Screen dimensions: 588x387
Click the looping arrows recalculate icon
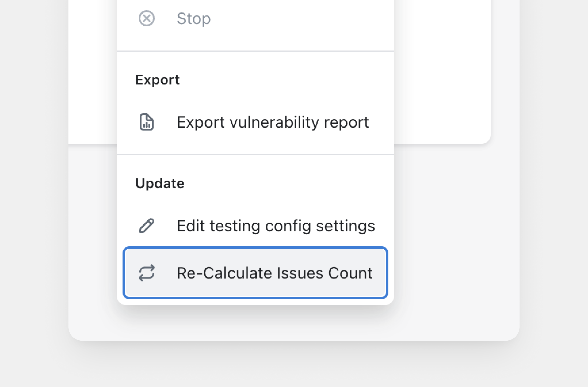pyautogui.click(x=146, y=273)
